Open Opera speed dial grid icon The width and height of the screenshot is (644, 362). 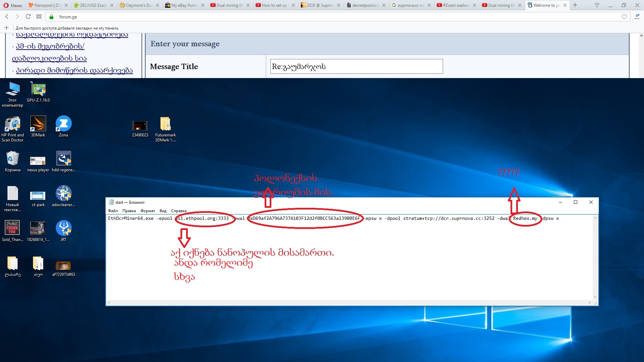pos(39,16)
